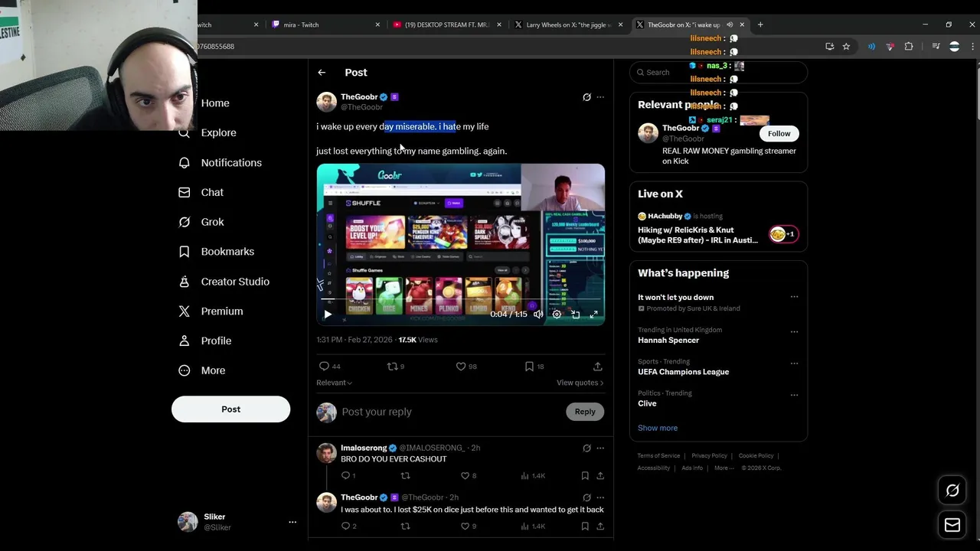This screenshot has height=551, width=980.
Task: Open the More footer dropdown
Action: [724, 468]
